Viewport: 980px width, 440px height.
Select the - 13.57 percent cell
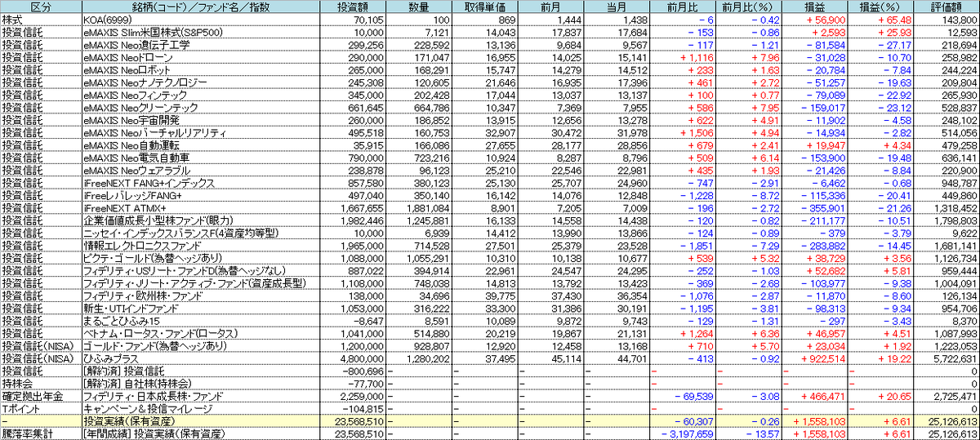[749, 433]
